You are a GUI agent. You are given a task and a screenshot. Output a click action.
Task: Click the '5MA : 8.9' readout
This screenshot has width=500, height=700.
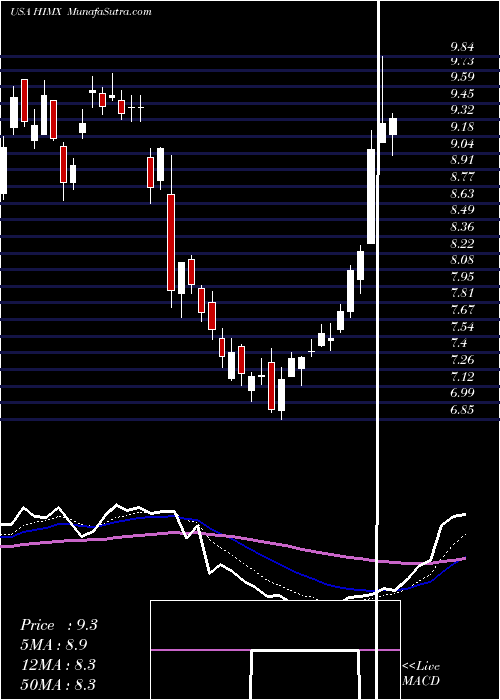(54, 645)
